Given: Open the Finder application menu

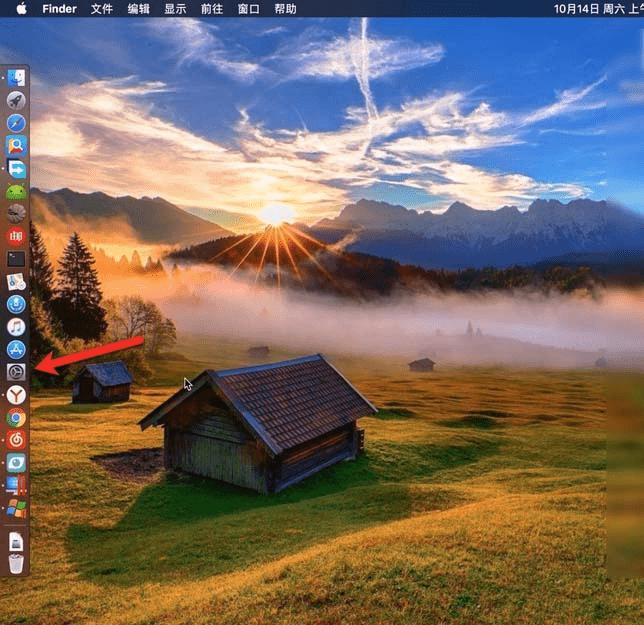Looking at the screenshot, I should click(59, 9).
